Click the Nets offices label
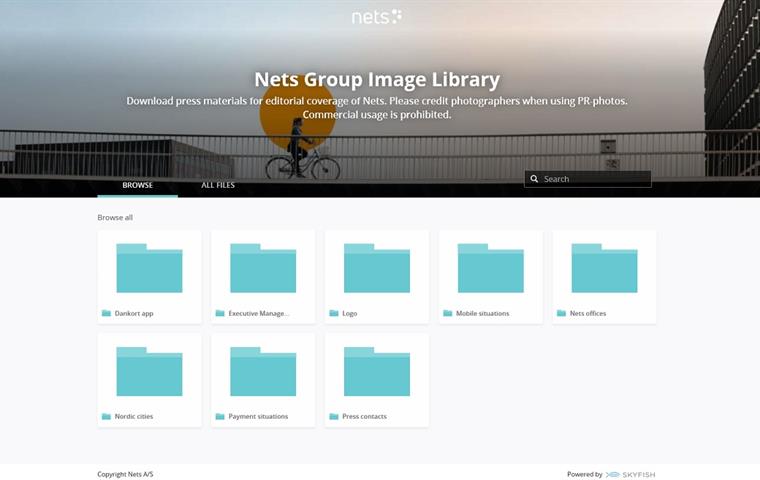The height and width of the screenshot is (480, 760). tap(588, 313)
